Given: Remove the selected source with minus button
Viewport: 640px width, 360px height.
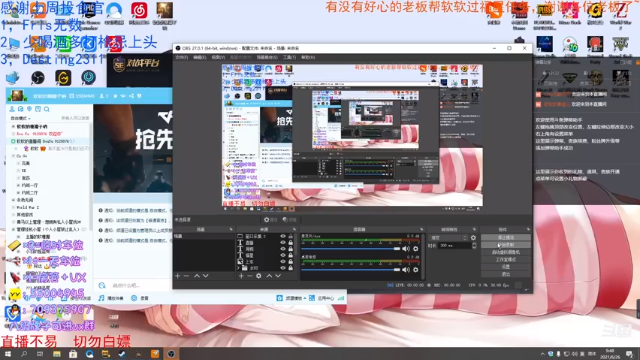Looking at the screenshot, I should click(x=250, y=276).
